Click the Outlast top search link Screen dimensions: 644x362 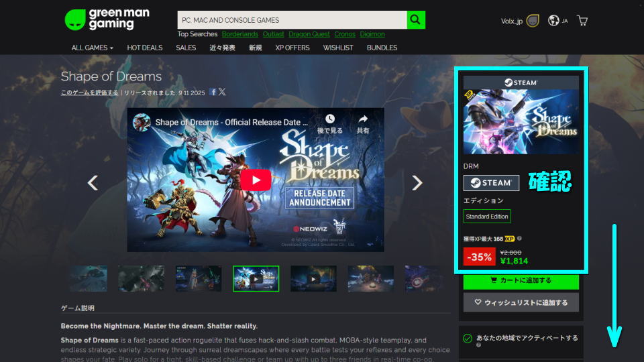click(273, 34)
